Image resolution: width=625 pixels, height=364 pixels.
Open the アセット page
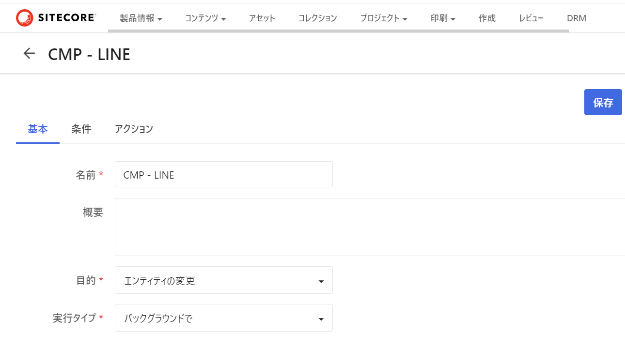262,18
